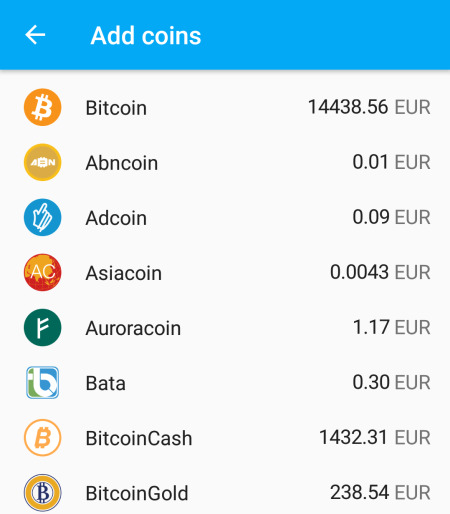Tap the orange Bitcoin logo icon

[42, 107]
